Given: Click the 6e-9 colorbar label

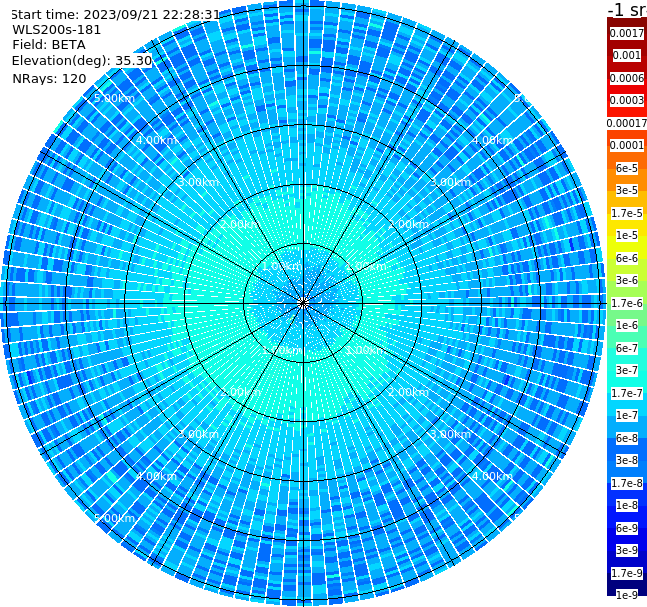Looking at the screenshot, I should pyautogui.click(x=627, y=528).
